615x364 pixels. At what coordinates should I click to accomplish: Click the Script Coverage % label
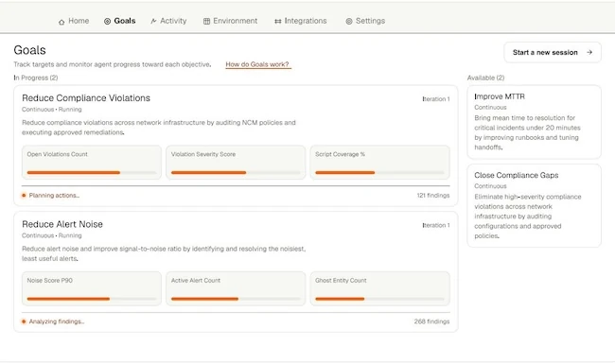click(x=340, y=154)
